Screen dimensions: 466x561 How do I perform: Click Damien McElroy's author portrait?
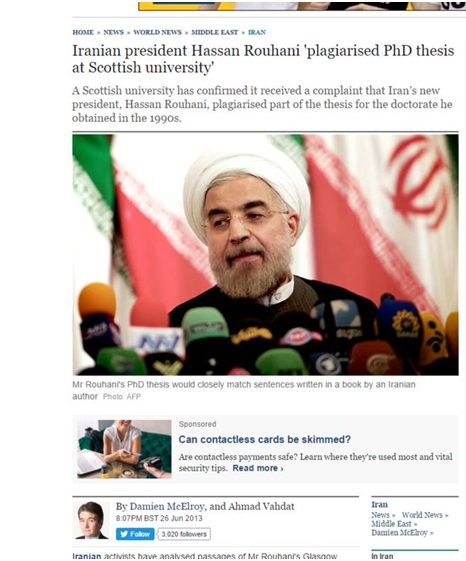(x=91, y=520)
